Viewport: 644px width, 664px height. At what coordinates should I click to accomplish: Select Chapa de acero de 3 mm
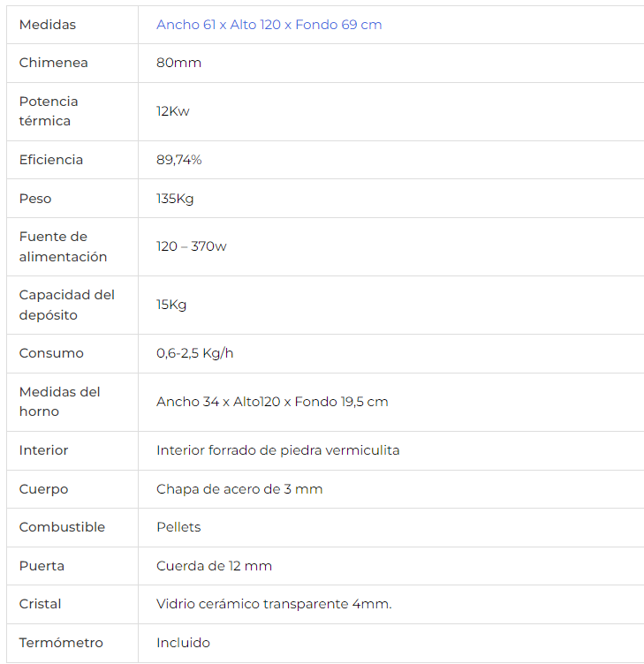tap(239, 489)
